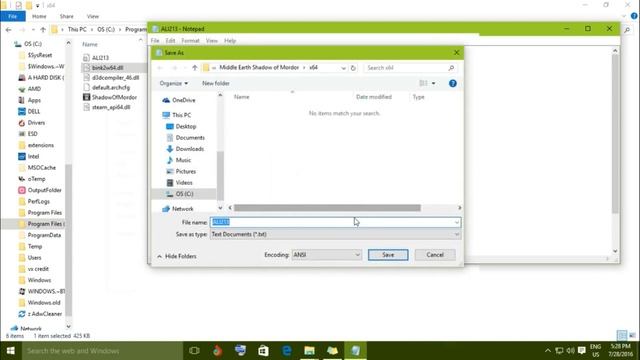Sort by the Name column in Save As list
The height and width of the screenshot is (360, 640).
241,97
